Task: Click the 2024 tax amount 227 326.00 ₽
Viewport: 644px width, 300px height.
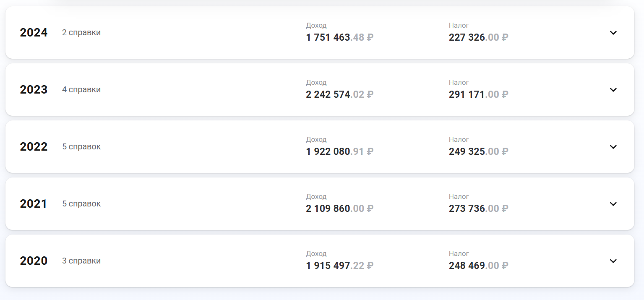Action: point(478,38)
